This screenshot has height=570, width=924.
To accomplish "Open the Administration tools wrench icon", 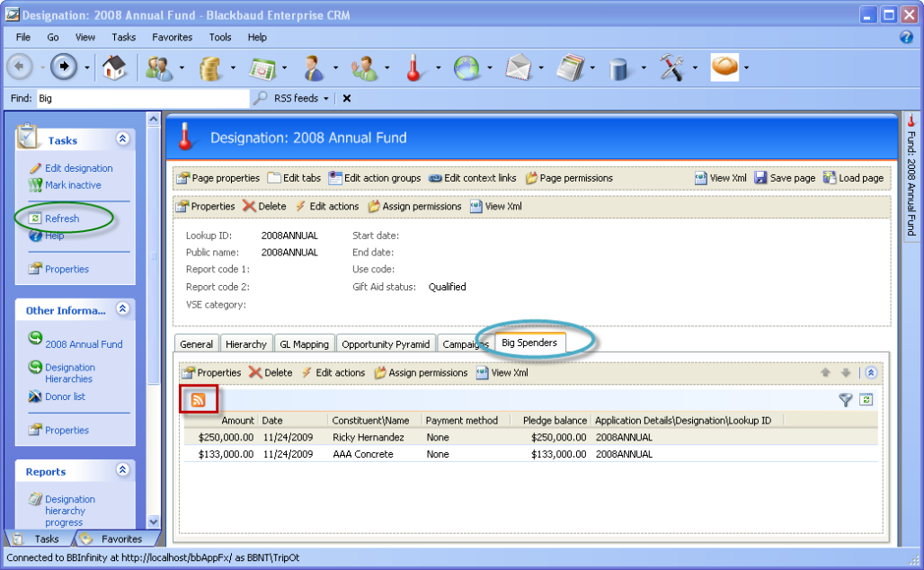I will (x=671, y=68).
